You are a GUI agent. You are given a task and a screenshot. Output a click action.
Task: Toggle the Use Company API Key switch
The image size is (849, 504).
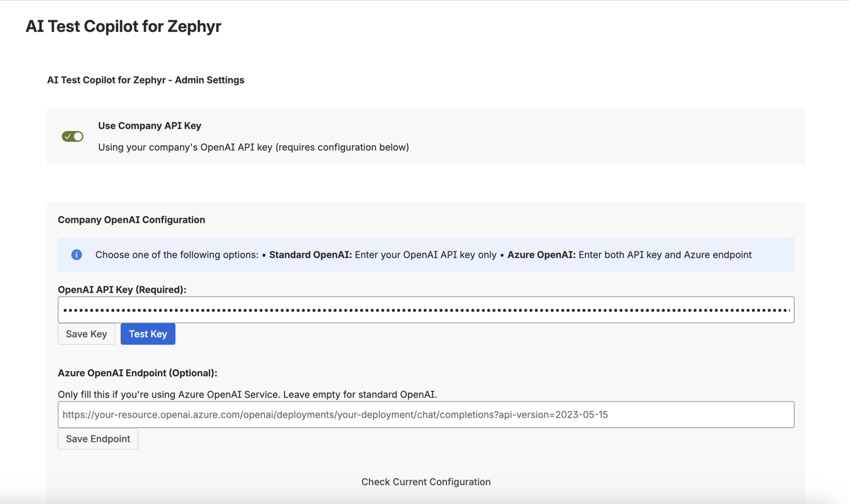tap(72, 136)
